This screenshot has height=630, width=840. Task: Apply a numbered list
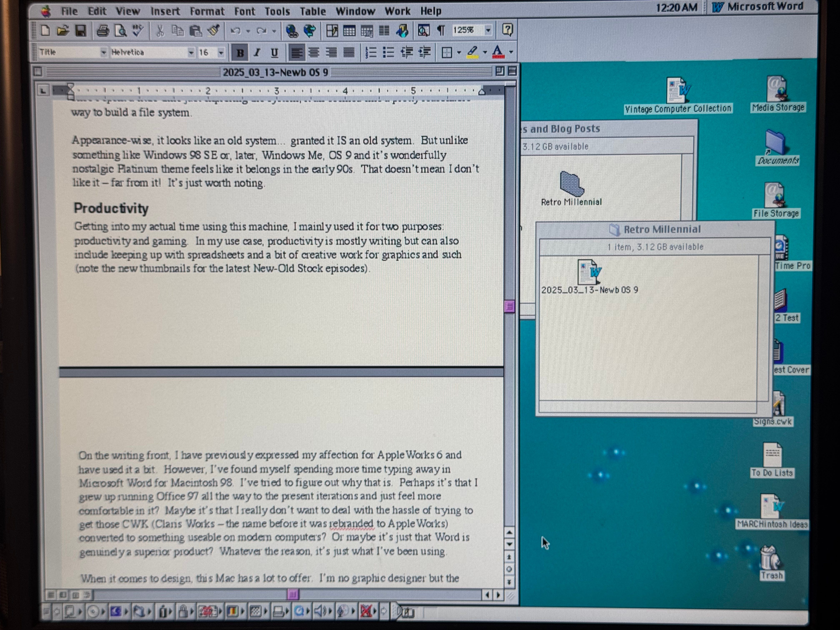[371, 52]
